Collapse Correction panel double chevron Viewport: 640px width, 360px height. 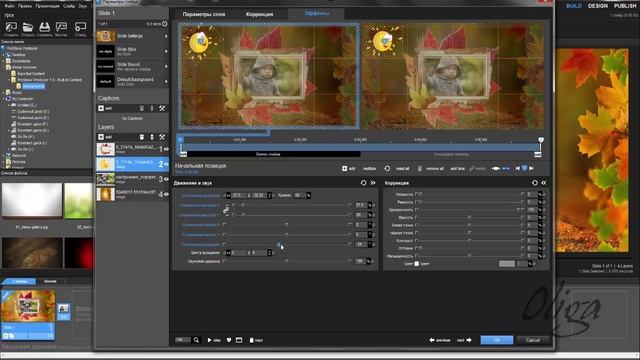(x=544, y=183)
